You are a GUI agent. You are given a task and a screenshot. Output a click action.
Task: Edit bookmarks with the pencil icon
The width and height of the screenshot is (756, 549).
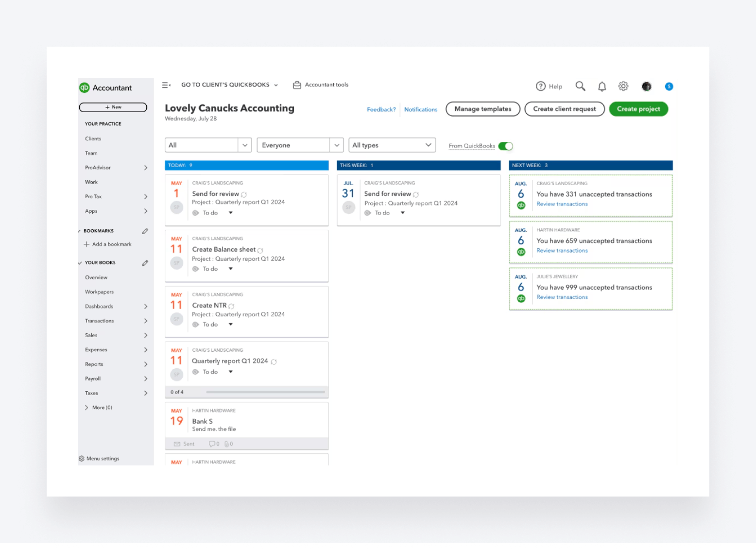[x=145, y=231]
